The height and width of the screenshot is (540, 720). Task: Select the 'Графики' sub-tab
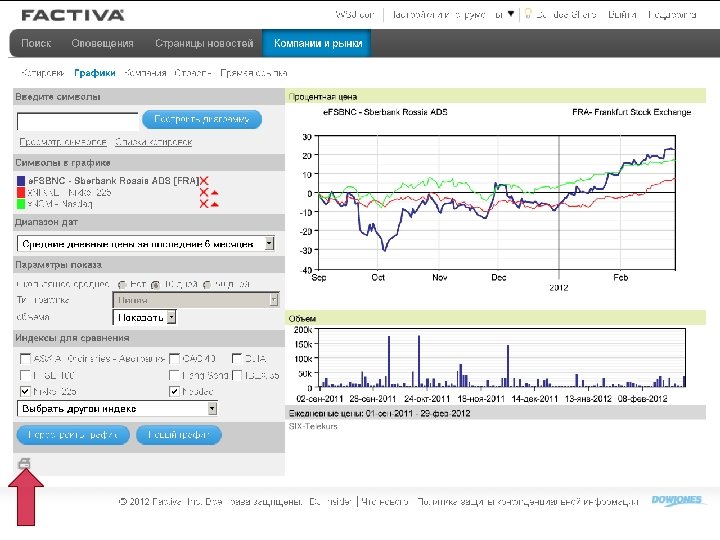click(x=95, y=73)
